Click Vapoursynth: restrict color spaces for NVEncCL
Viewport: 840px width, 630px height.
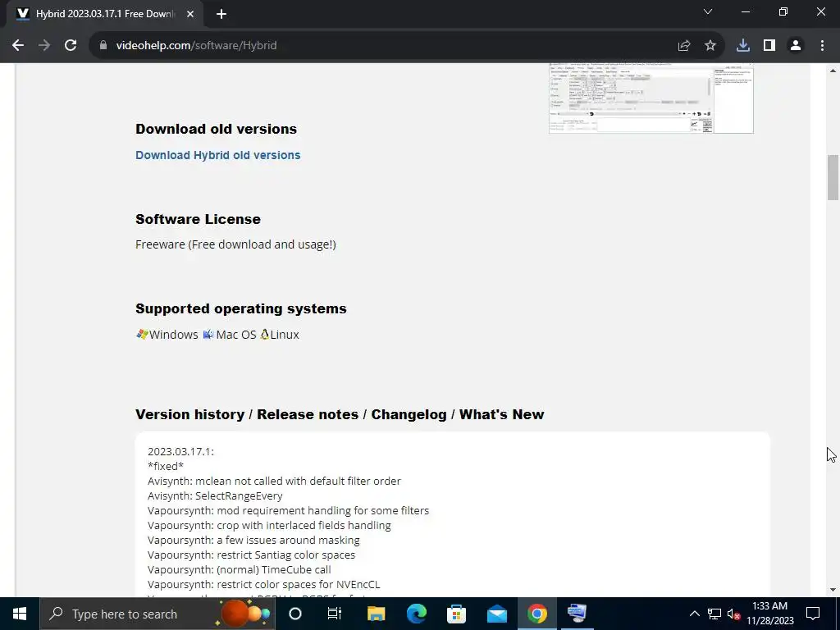(x=264, y=584)
